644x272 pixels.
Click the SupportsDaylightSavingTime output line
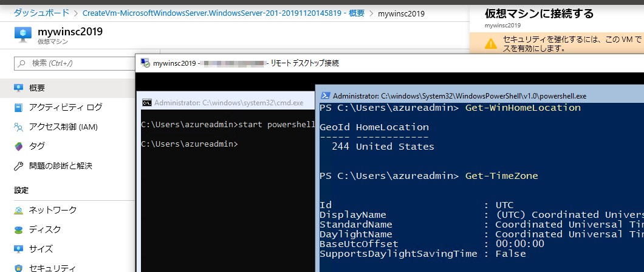click(x=423, y=254)
